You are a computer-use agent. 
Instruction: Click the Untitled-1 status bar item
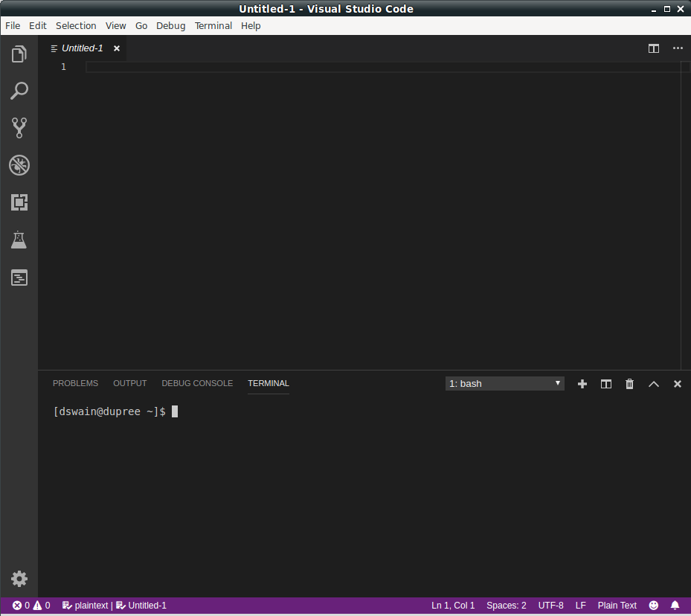pos(141,606)
